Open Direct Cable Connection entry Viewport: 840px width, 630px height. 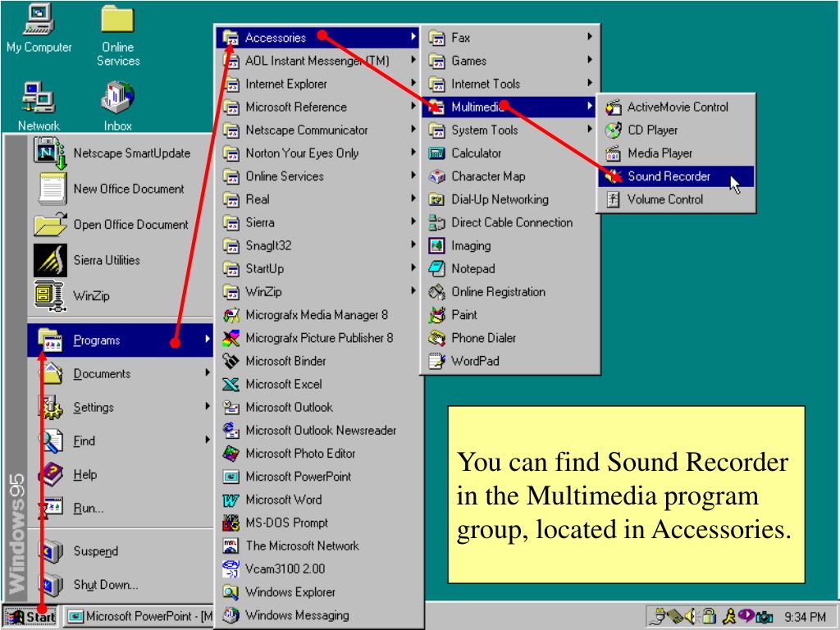pos(509,222)
